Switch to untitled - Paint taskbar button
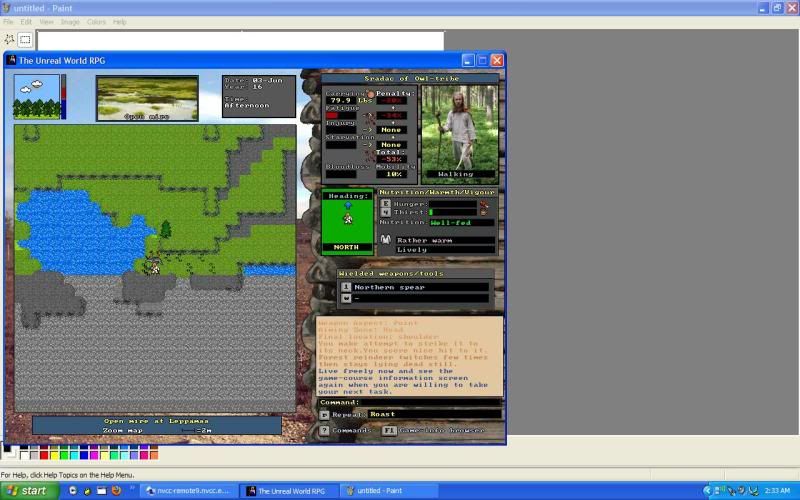Screen dimensions: 800x500 tap(388, 491)
